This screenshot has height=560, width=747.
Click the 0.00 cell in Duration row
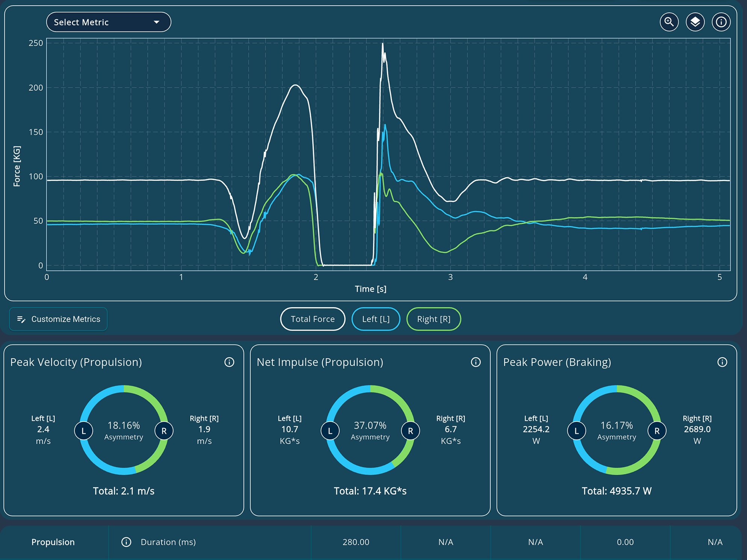point(625,542)
